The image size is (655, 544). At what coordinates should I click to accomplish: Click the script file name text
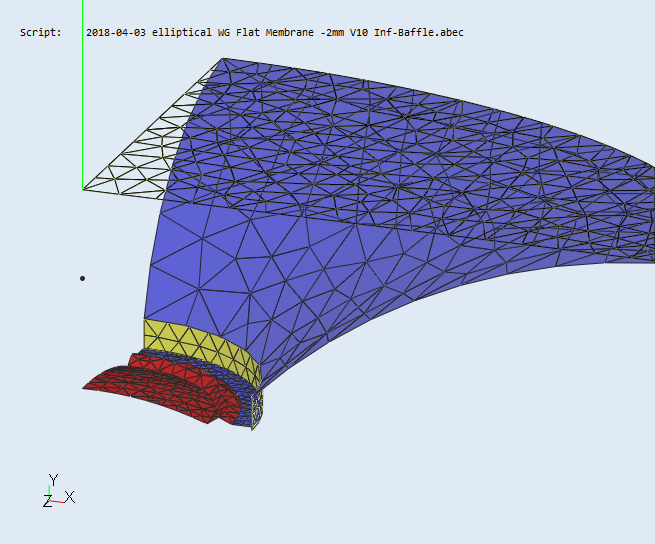(x=274, y=33)
